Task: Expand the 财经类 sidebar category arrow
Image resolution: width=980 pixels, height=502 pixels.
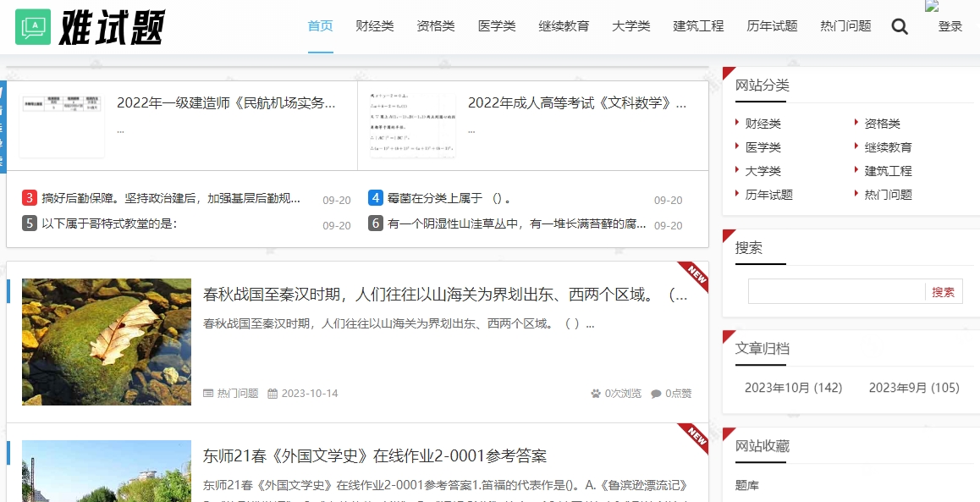Action: pyautogui.click(x=738, y=122)
